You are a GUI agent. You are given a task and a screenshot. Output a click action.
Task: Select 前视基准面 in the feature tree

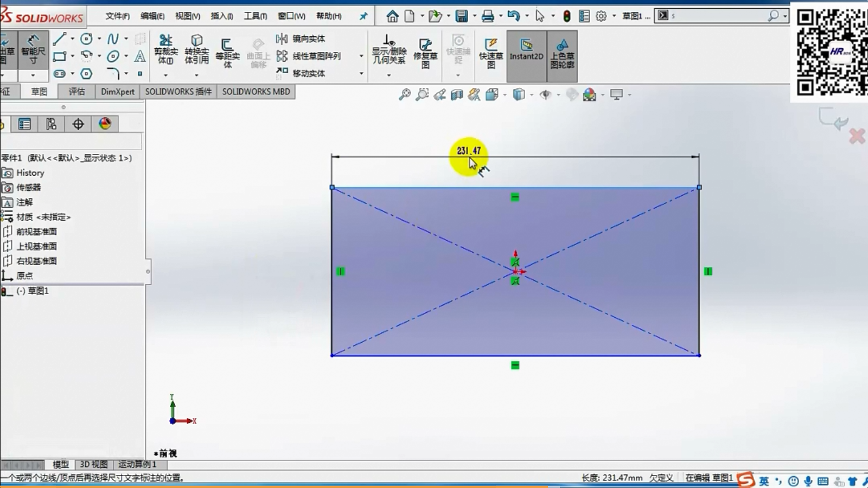(36, 232)
